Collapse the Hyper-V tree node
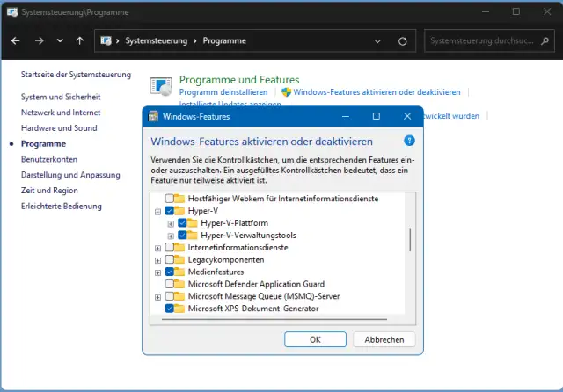563x392 pixels. 157,212
